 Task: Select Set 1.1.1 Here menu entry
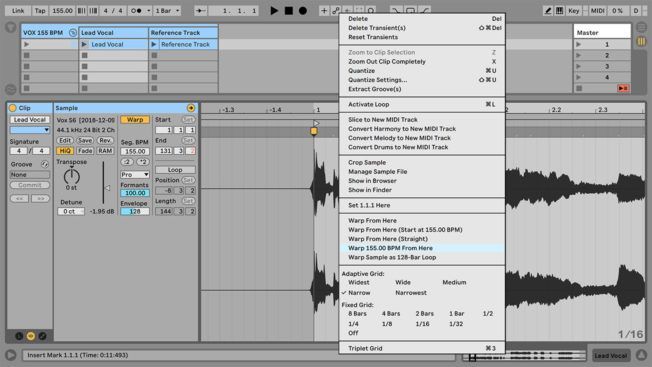coord(422,205)
